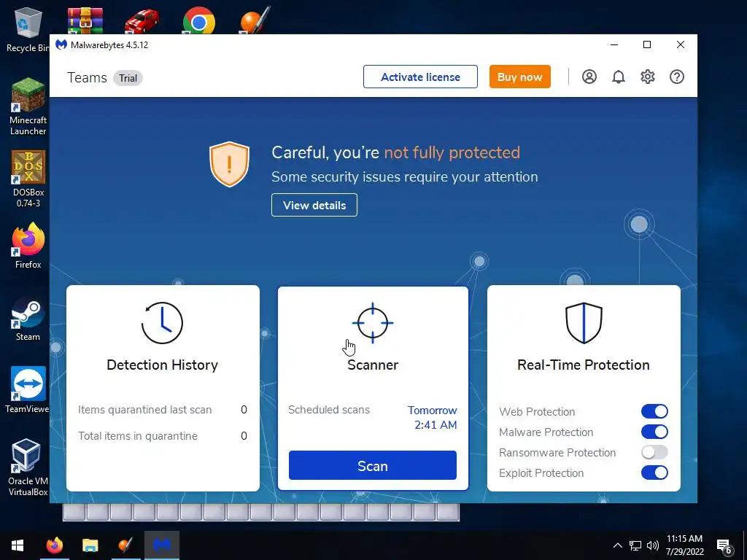Viewport: 747px width, 560px height.
Task: Select the DOSBox 0.74-3 desktop icon
Action: pyautogui.click(x=28, y=179)
